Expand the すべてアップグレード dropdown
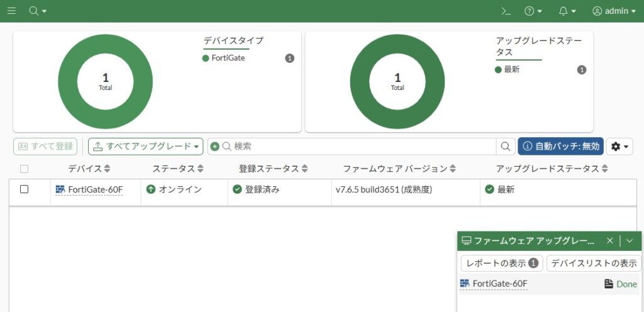The image size is (644, 312). click(x=145, y=147)
